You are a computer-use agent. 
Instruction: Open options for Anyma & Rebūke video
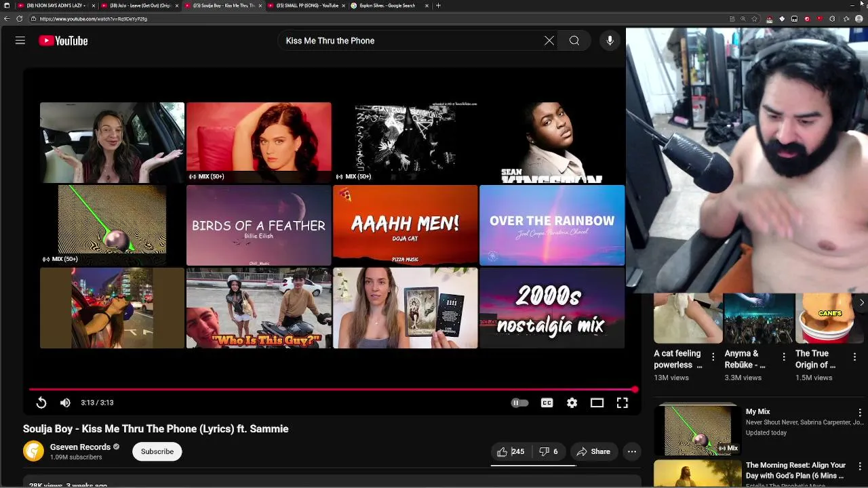coord(784,357)
